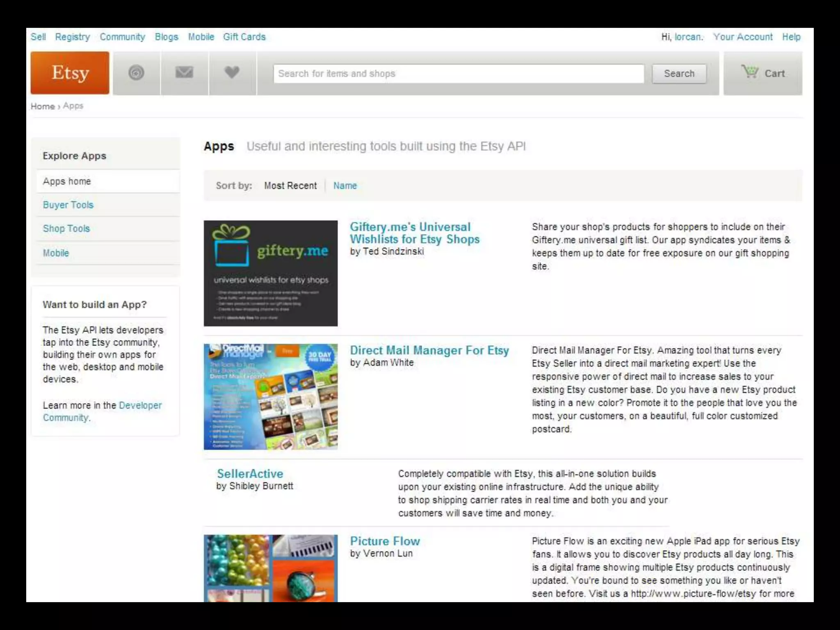840x630 pixels.
Task: Open the activity feed circle icon
Action: tap(136, 73)
